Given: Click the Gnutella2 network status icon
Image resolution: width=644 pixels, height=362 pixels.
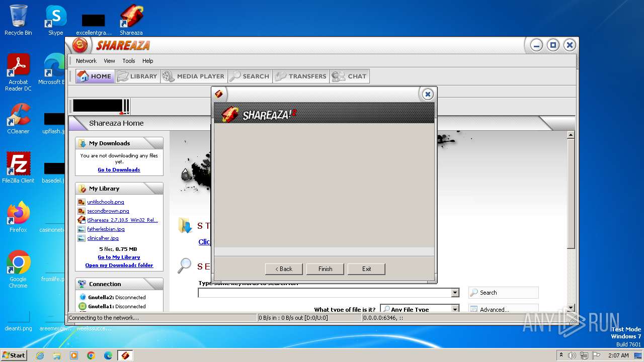Looking at the screenshot, I should (x=83, y=297).
